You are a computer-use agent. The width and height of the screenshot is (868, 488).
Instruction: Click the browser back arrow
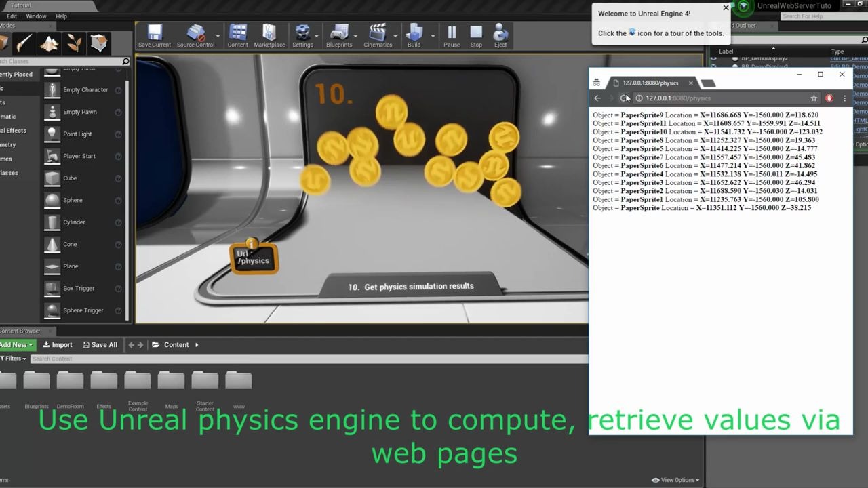pyautogui.click(x=597, y=98)
